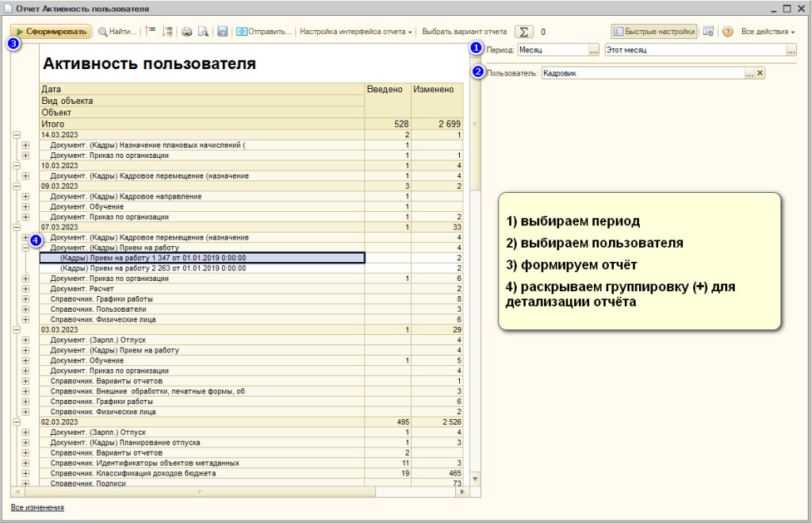812x523 pixels.
Task: Clear the Пользователь field with X button
Action: point(760,73)
